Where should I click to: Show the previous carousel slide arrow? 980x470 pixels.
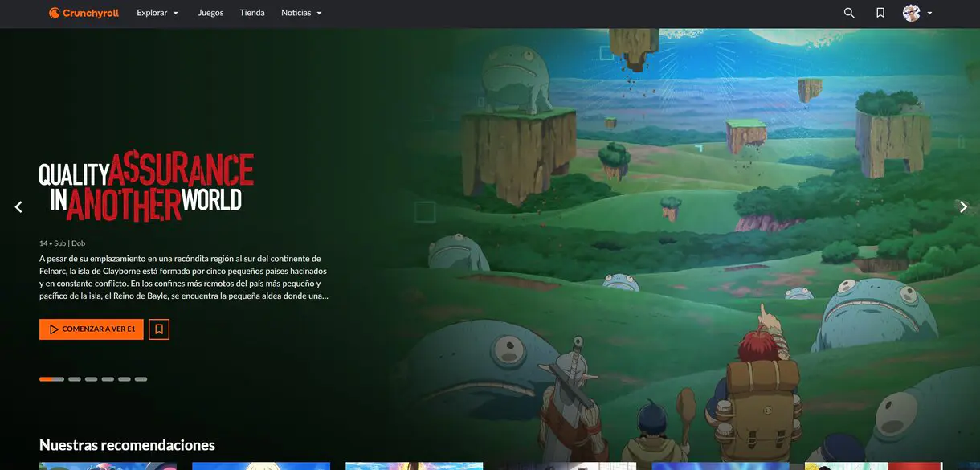[18, 207]
